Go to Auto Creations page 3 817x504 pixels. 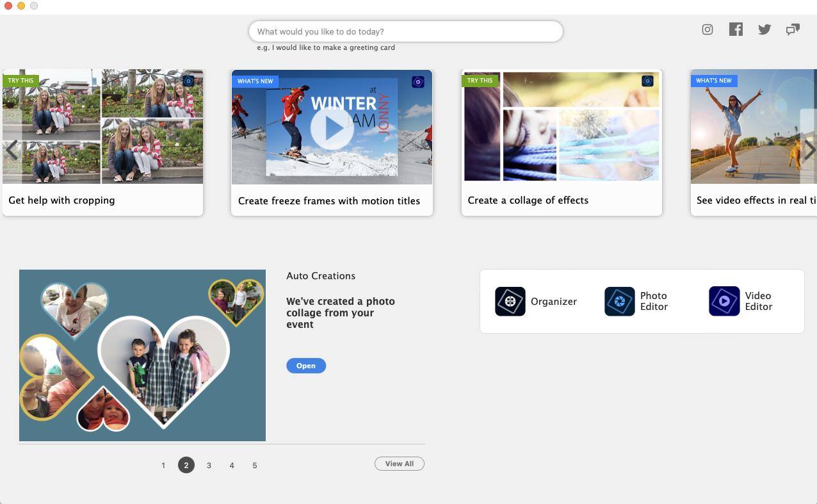tap(209, 466)
